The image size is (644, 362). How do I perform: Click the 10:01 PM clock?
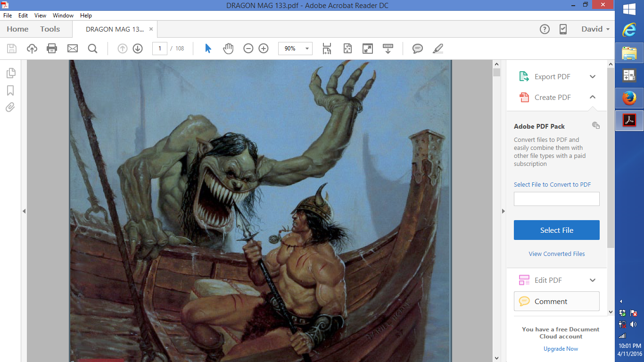click(629, 346)
